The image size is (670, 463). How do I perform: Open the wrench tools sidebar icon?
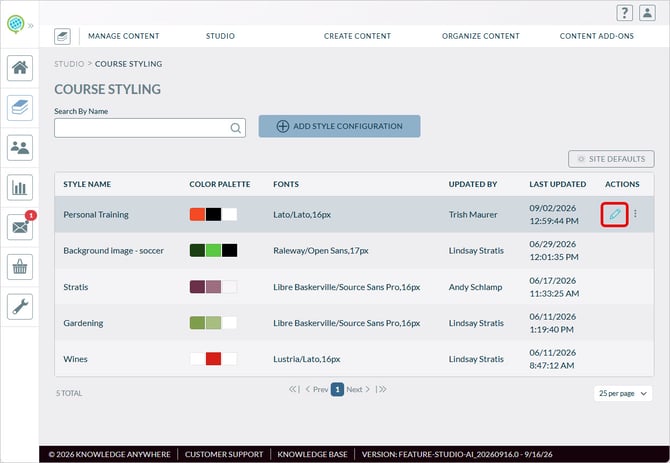point(20,307)
